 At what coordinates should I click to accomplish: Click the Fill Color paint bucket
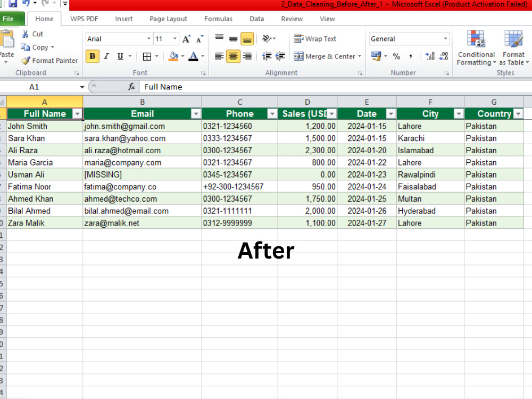point(173,56)
